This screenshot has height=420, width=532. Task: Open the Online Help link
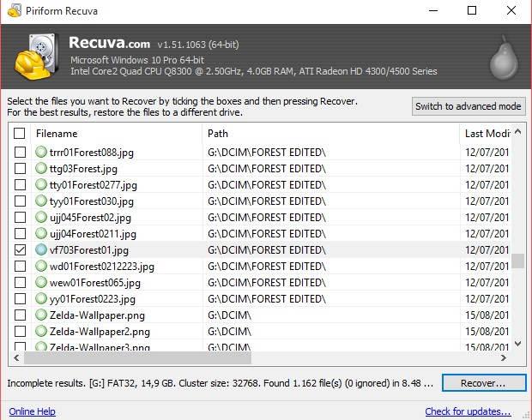[33, 411]
